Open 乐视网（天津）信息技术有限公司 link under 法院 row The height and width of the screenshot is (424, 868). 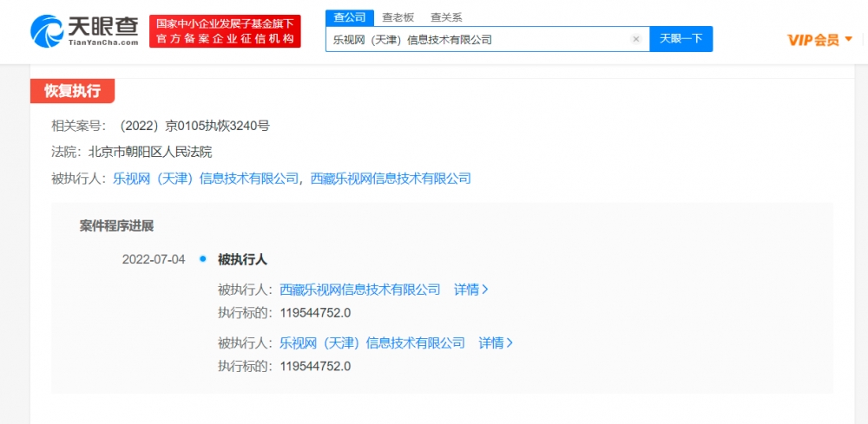[x=206, y=178]
